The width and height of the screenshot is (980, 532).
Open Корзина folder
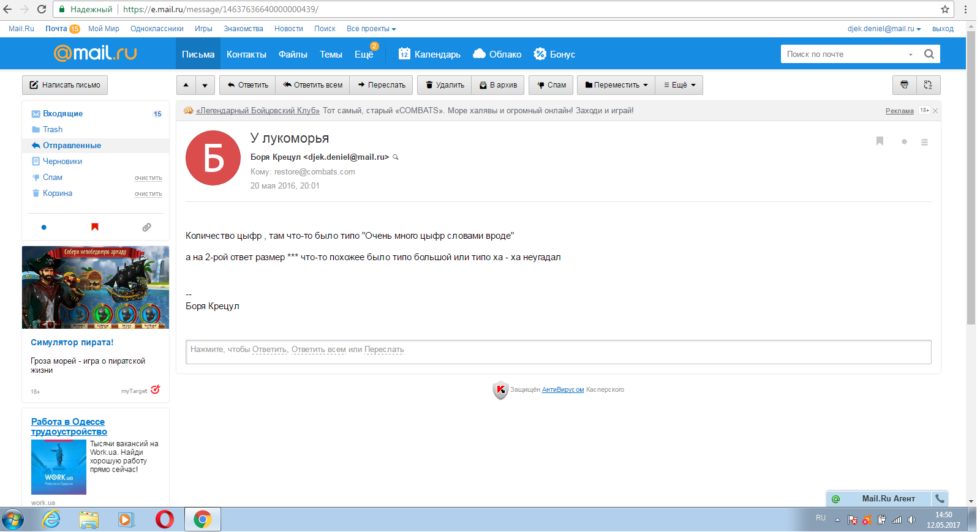58,193
